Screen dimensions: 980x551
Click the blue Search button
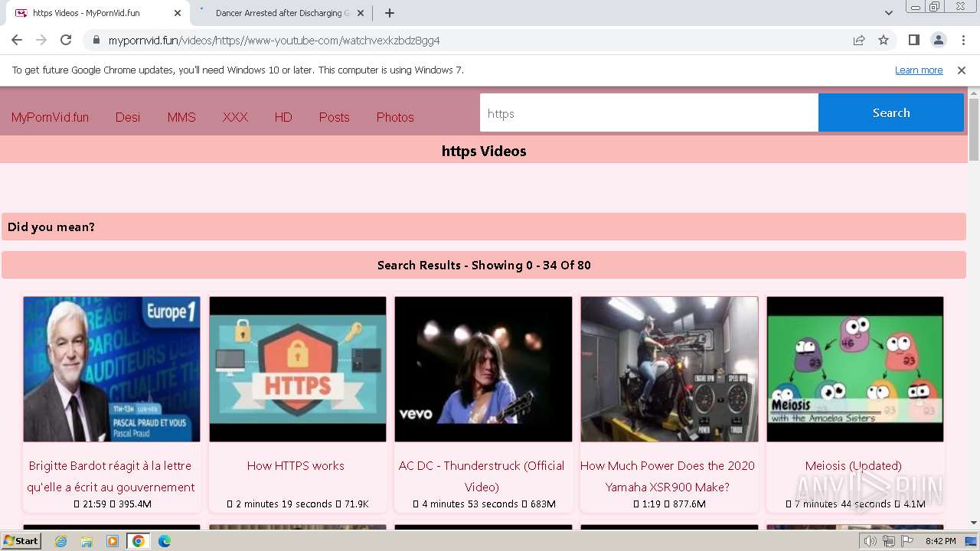click(891, 113)
